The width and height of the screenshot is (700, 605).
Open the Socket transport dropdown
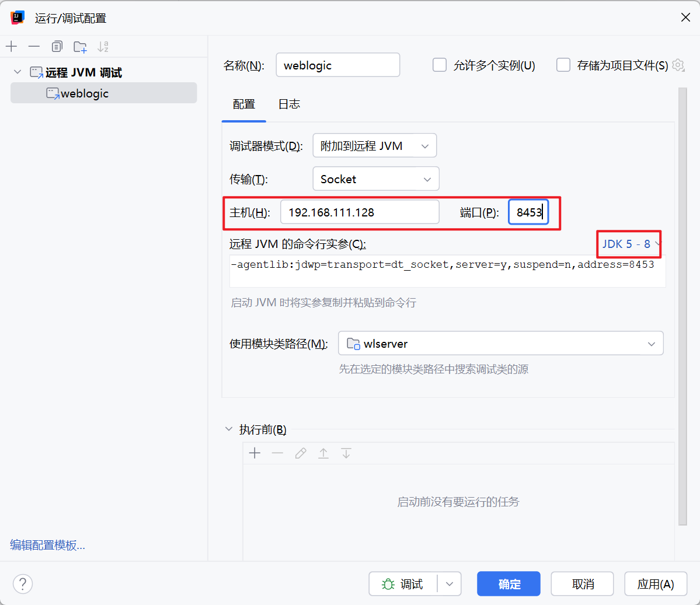376,179
